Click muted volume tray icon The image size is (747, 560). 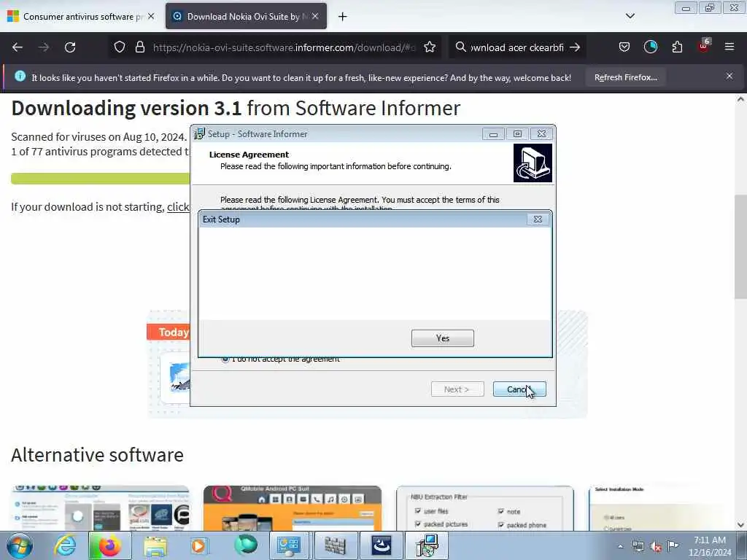[x=656, y=547]
